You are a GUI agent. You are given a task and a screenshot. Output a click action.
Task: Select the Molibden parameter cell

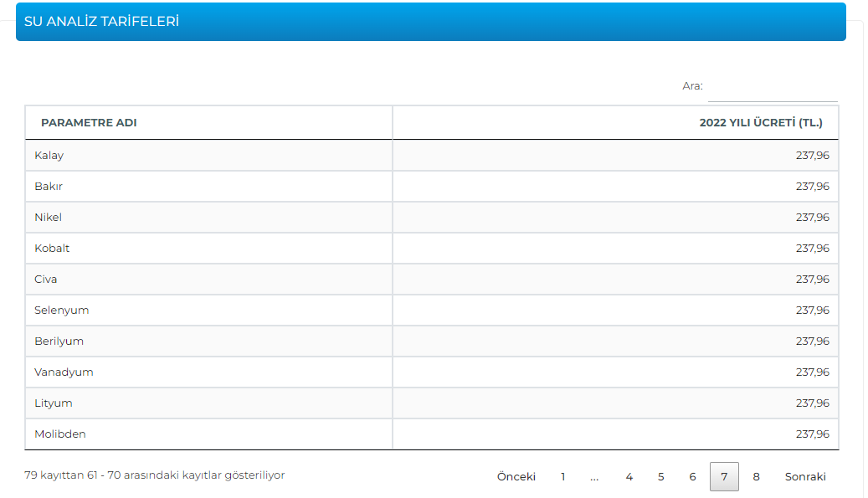pyautogui.click(x=208, y=434)
